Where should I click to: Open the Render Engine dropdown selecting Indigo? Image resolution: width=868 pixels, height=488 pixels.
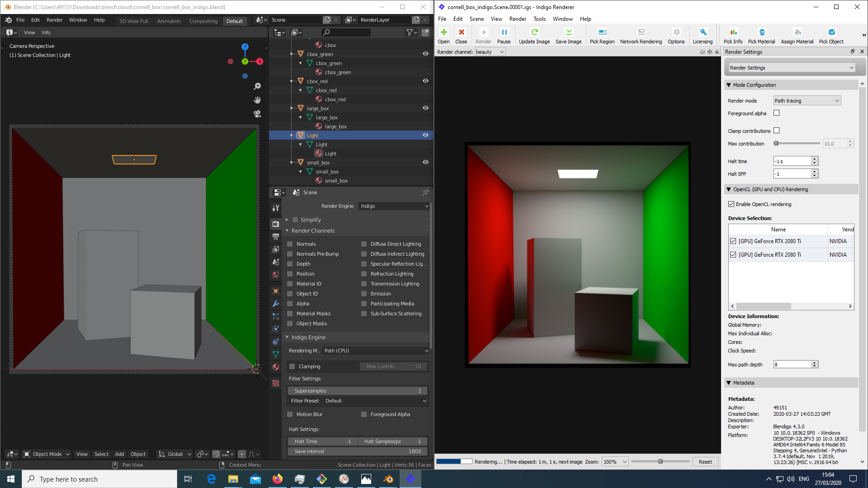(x=393, y=206)
